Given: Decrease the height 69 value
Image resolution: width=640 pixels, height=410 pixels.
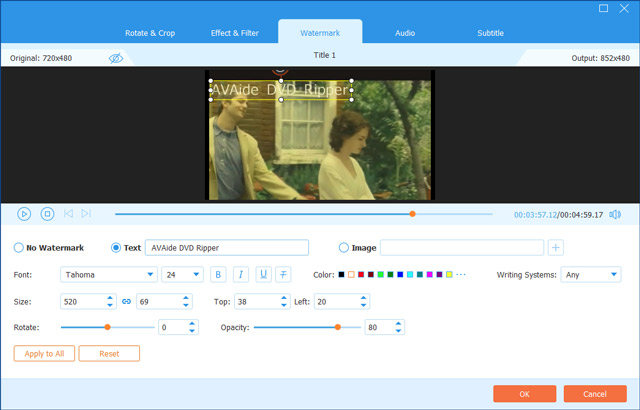Looking at the screenshot, I should 186,305.
